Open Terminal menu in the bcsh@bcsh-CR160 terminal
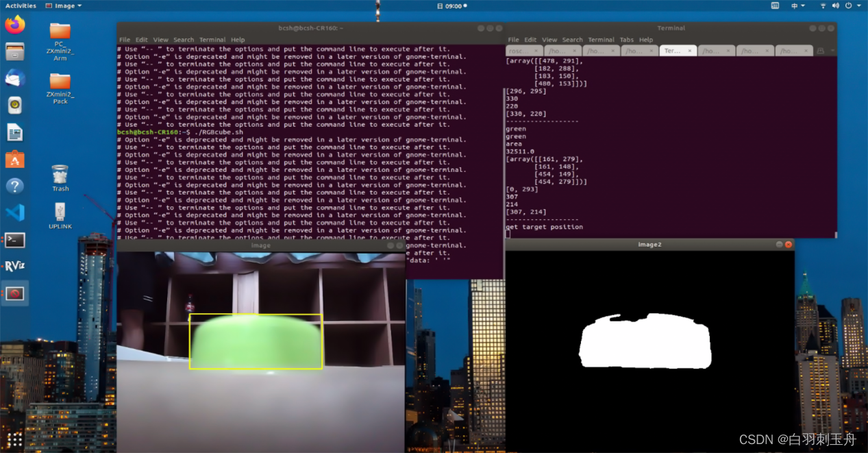 [212, 40]
